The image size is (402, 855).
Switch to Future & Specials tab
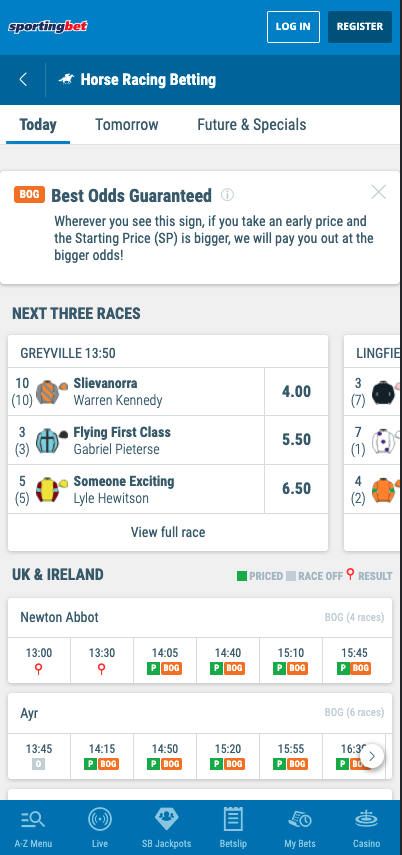pyautogui.click(x=251, y=124)
